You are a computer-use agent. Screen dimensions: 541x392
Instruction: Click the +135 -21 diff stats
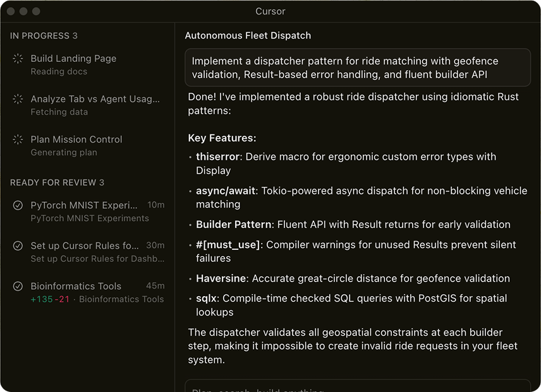(50, 299)
